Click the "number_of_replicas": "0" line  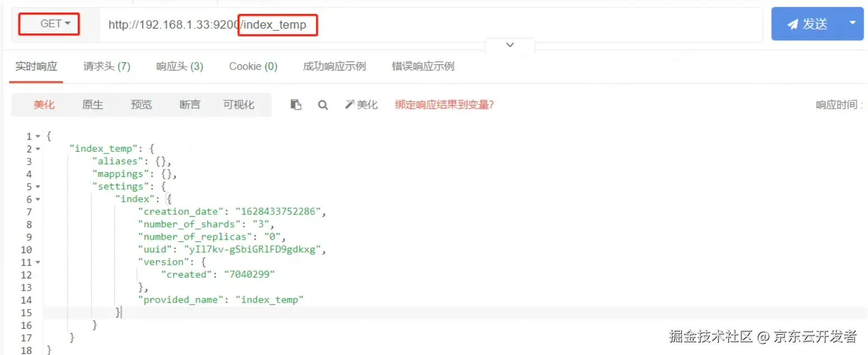pos(212,237)
